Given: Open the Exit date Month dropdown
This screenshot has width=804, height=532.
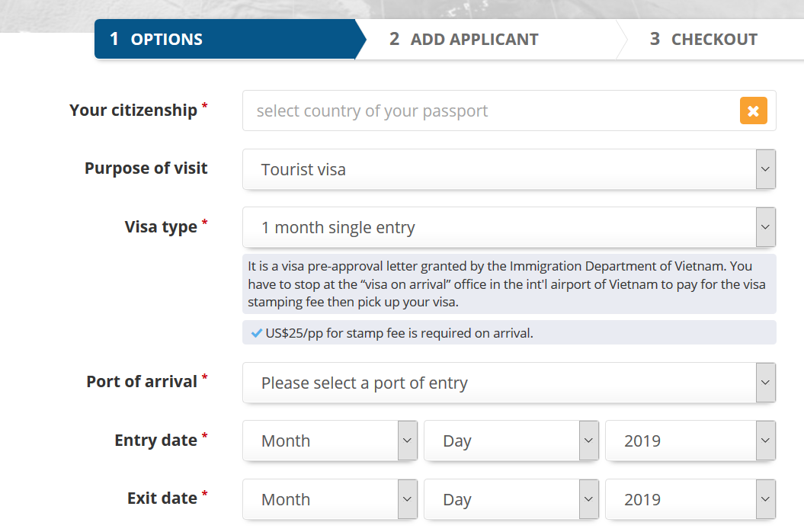Looking at the screenshot, I should [320, 499].
